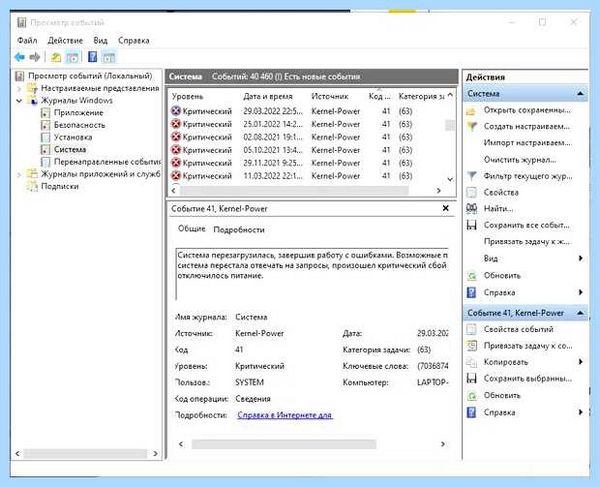Switch to the Подробности tab

click(239, 230)
